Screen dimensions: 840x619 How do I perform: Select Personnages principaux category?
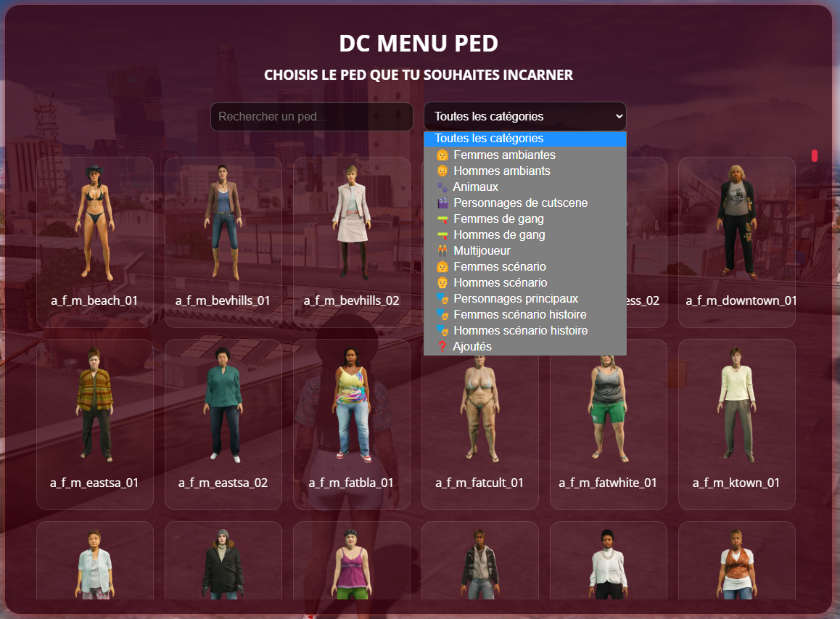525,298
